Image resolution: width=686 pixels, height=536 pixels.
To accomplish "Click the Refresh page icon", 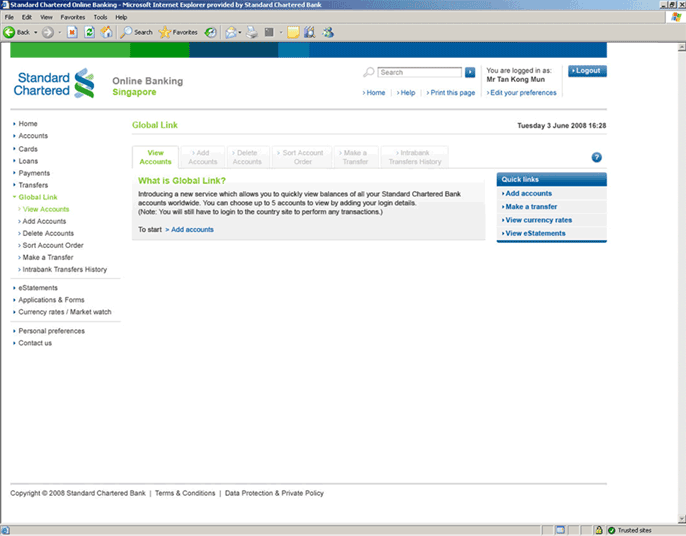I will (x=89, y=32).
